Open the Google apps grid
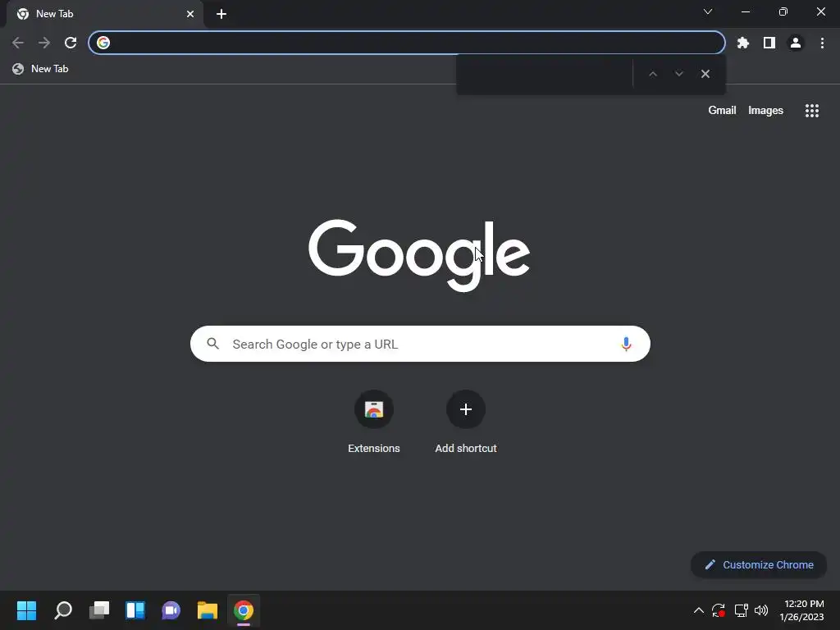840x630 pixels. [x=812, y=111]
